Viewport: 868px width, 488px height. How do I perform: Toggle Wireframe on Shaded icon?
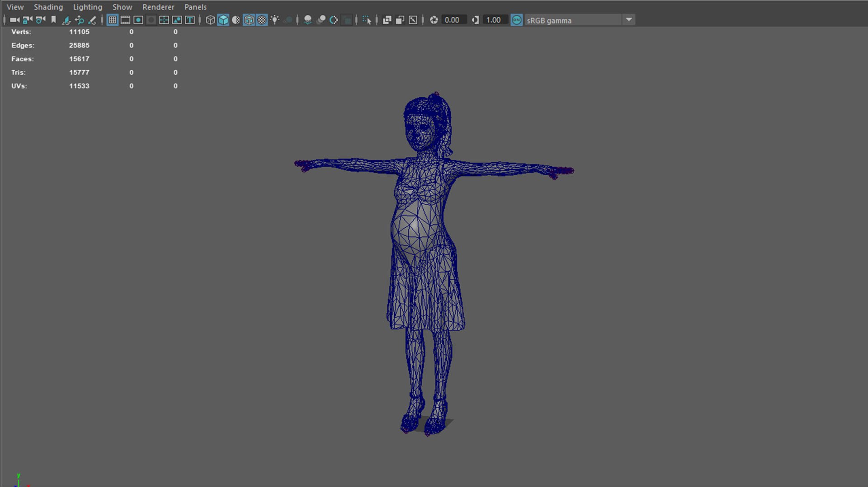click(x=249, y=20)
